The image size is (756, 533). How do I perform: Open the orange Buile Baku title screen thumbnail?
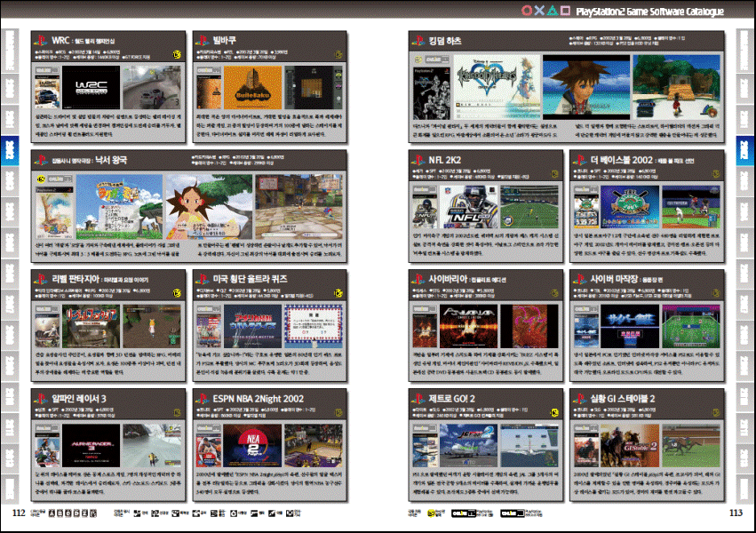[x=252, y=87]
